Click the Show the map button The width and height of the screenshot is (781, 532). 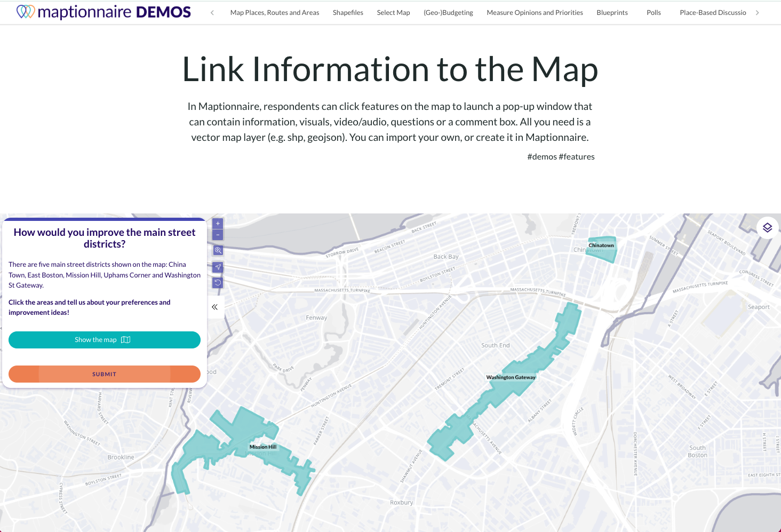105,340
